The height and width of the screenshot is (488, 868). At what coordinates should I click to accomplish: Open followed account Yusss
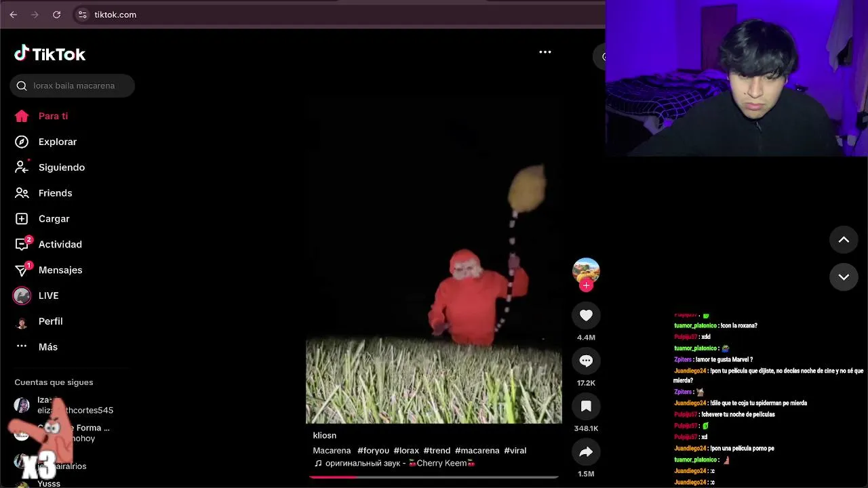pyautogui.click(x=49, y=483)
